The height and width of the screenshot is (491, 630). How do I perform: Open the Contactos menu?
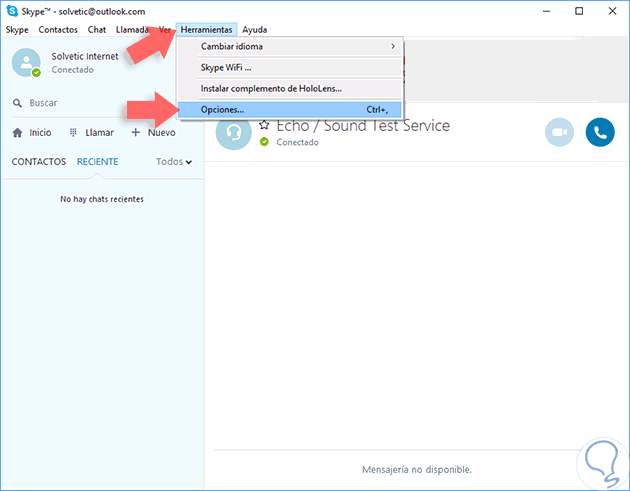pos(58,30)
